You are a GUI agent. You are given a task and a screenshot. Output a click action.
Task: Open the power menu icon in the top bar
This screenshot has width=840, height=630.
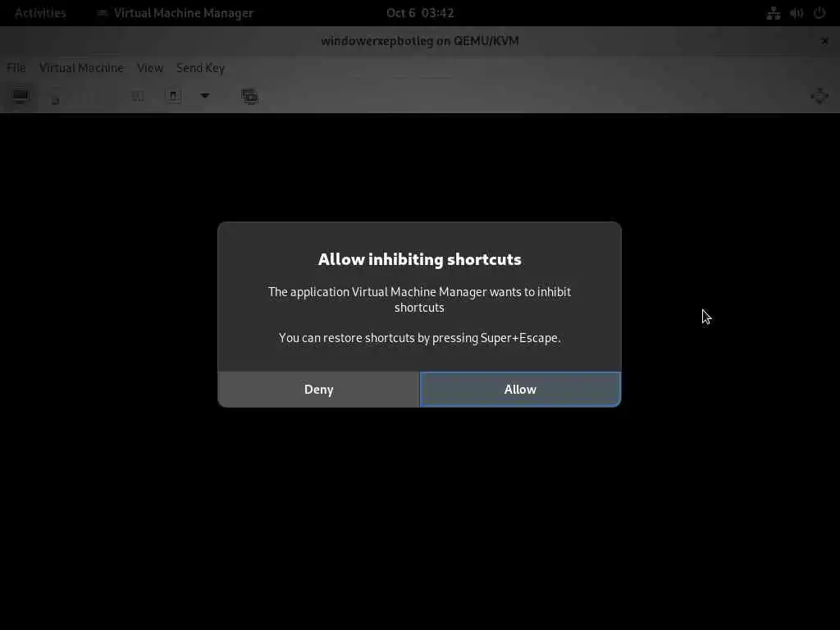[x=819, y=13]
